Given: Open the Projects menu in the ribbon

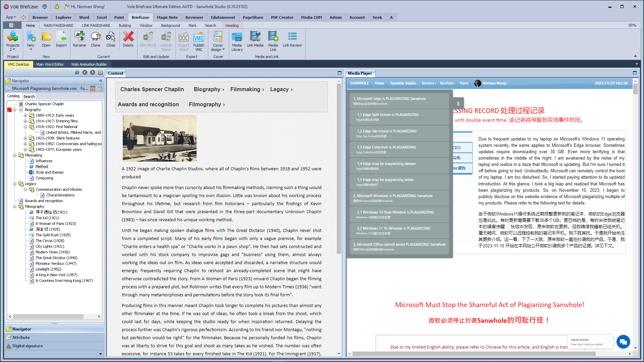Looking at the screenshot, I should (x=13, y=41).
